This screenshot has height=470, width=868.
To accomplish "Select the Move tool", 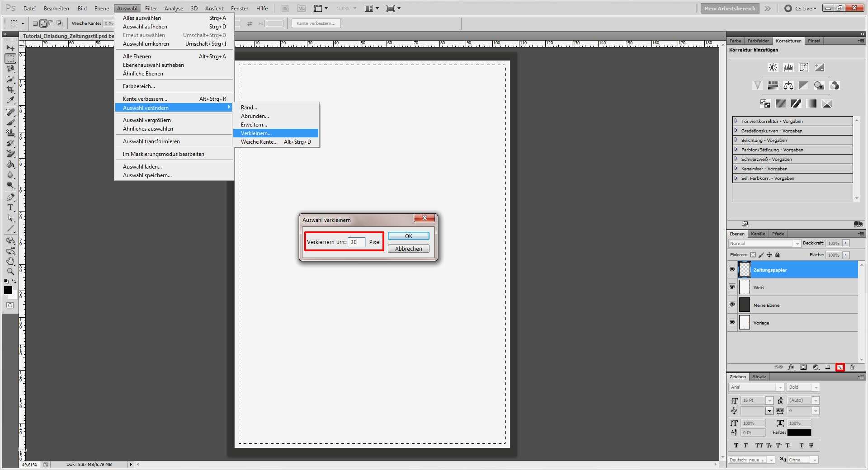I will coord(10,48).
